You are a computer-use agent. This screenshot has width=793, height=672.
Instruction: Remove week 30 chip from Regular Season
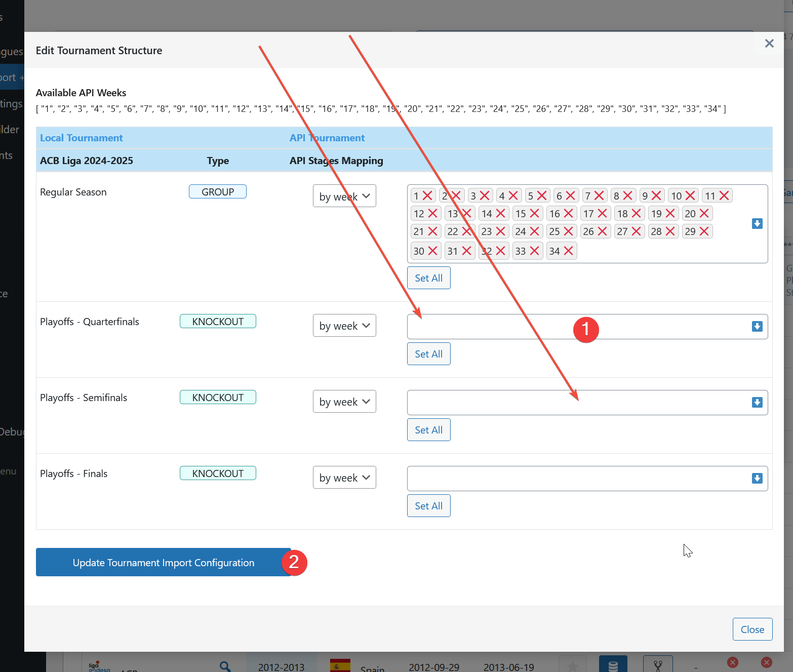[x=432, y=251]
